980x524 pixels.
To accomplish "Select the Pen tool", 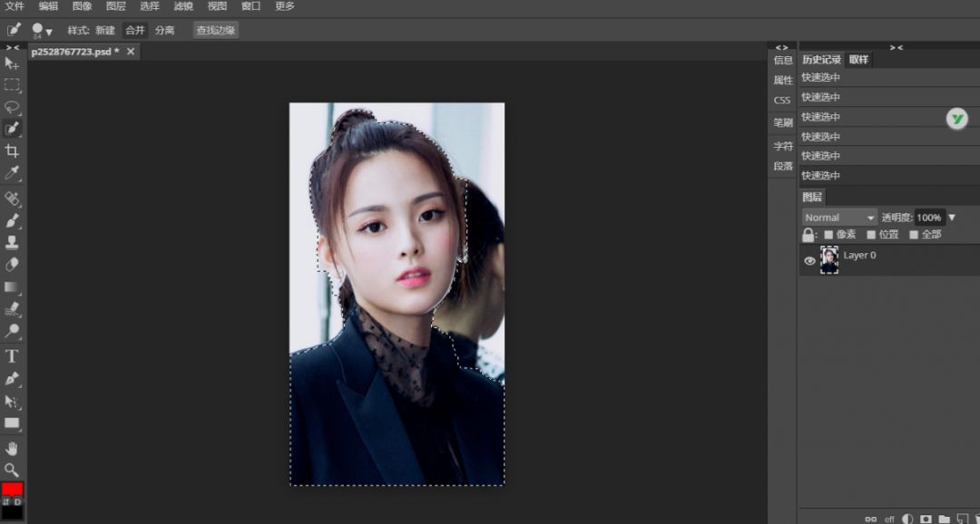I will [x=12, y=378].
